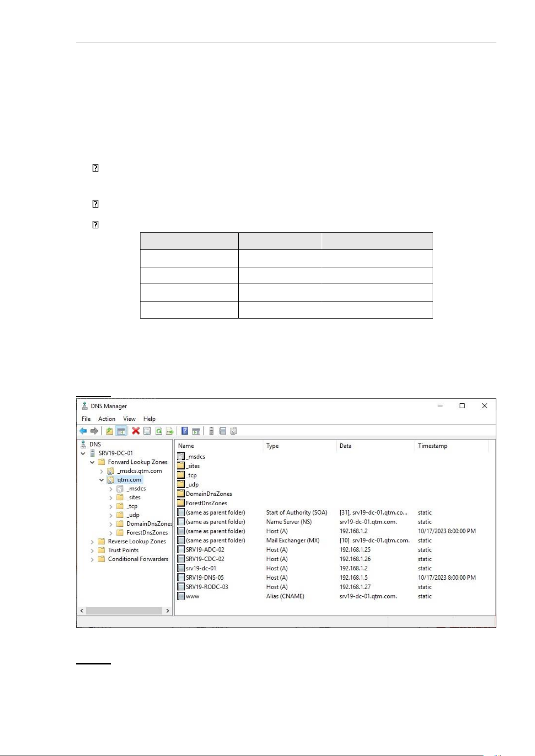Expand the Reverse Lookup Zones node

tap(92, 542)
